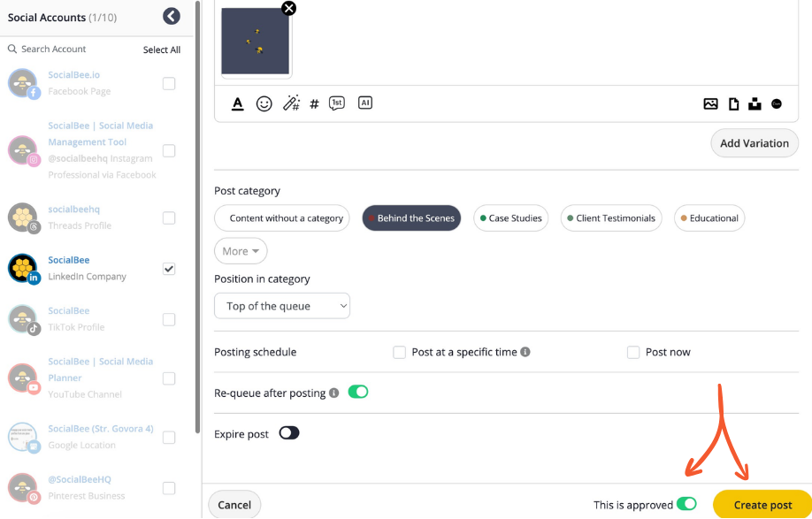This screenshot has width=812, height=519.
Task: Click the Create post button
Action: [762, 505]
